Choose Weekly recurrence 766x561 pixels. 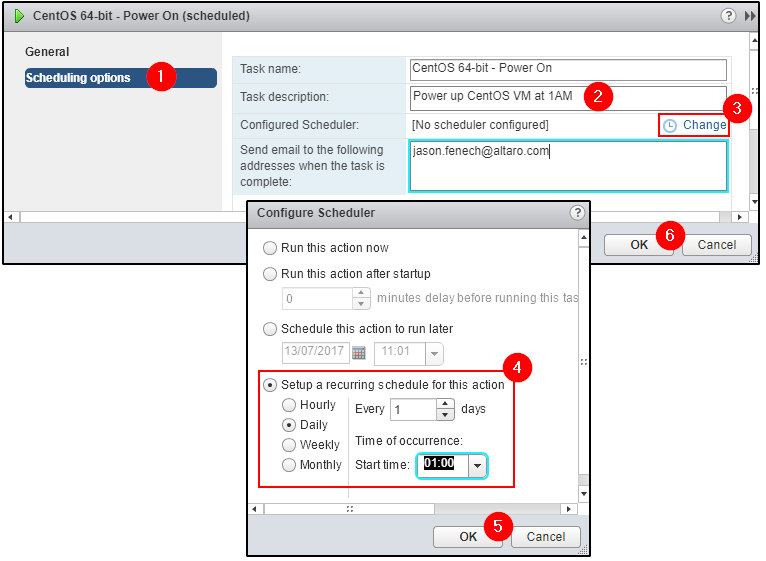pyautogui.click(x=289, y=445)
